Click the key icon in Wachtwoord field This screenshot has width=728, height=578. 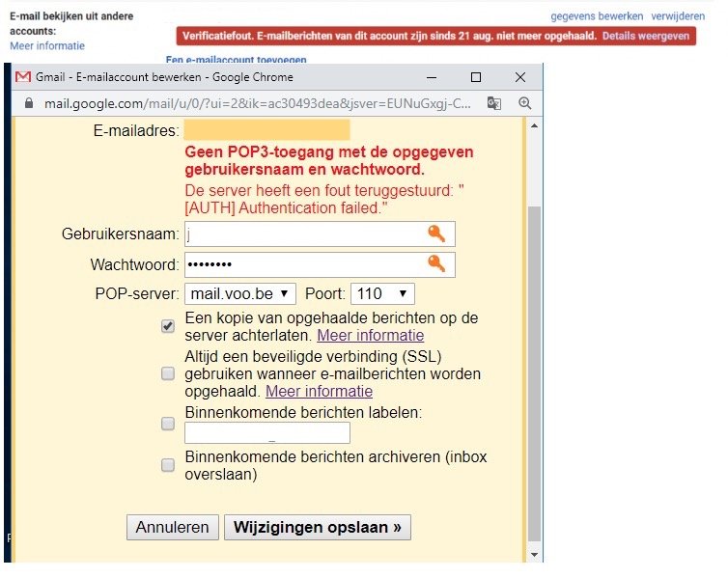436,263
